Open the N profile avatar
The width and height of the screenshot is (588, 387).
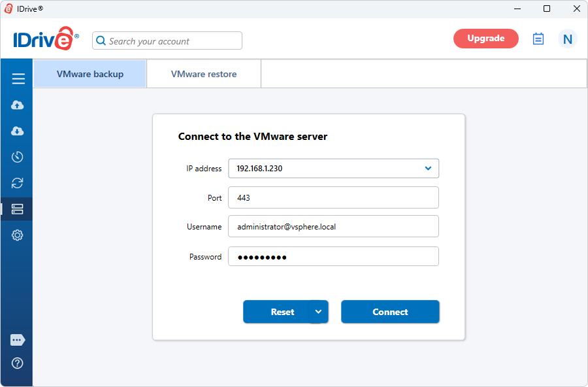(567, 39)
